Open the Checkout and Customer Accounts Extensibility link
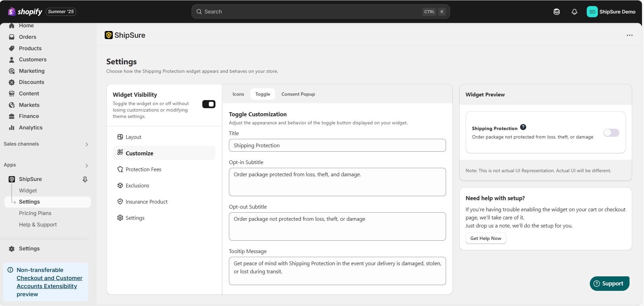This screenshot has height=306, width=644. pos(49,282)
